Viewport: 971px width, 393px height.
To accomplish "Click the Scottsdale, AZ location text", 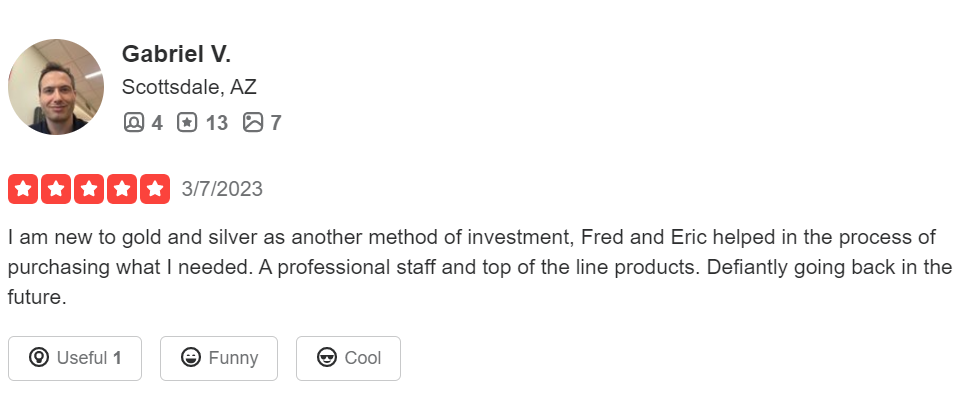I will click(189, 87).
